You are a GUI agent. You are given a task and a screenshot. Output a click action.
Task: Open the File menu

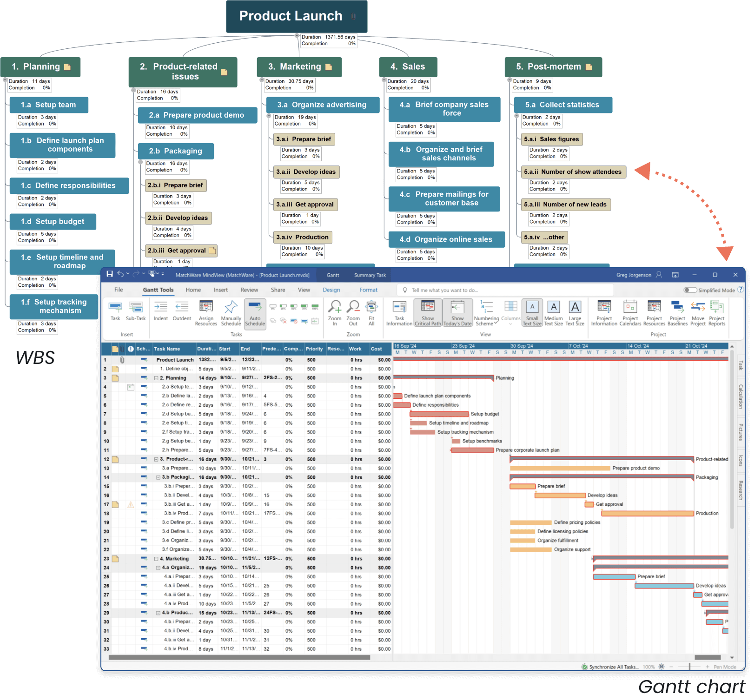[x=119, y=290]
